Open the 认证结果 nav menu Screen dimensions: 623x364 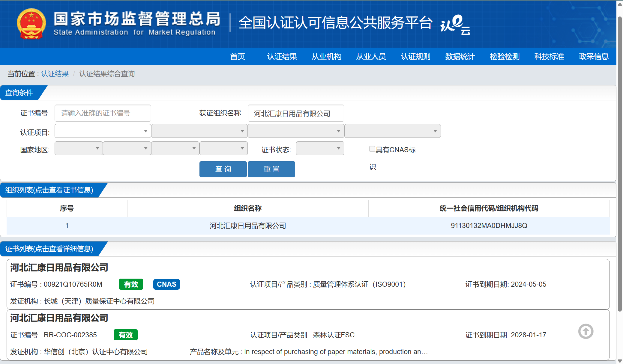[x=282, y=56]
